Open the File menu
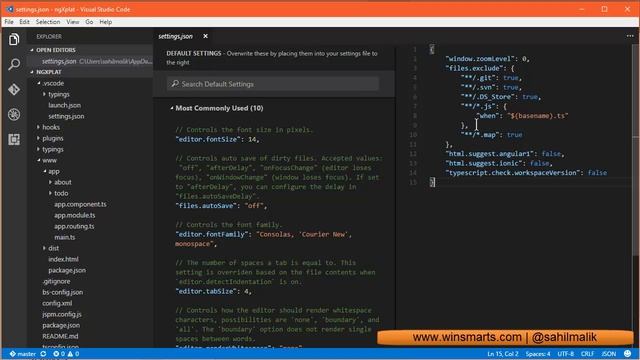Viewport: 640px width, 360px height. tap(9, 22)
